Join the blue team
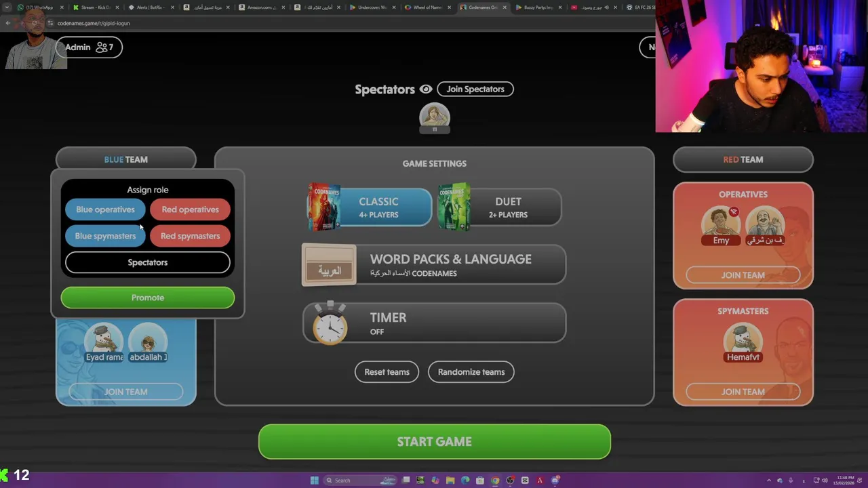Viewport: 868px width, 488px height. coord(125,392)
